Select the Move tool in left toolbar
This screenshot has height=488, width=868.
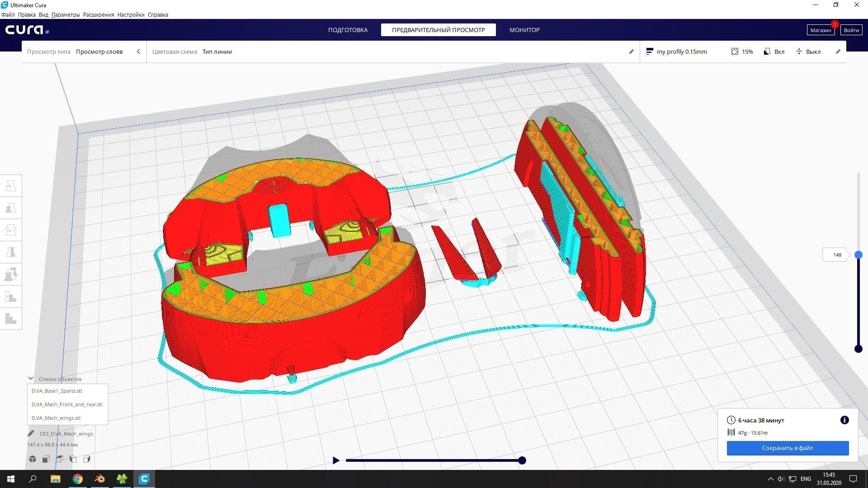point(11,186)
